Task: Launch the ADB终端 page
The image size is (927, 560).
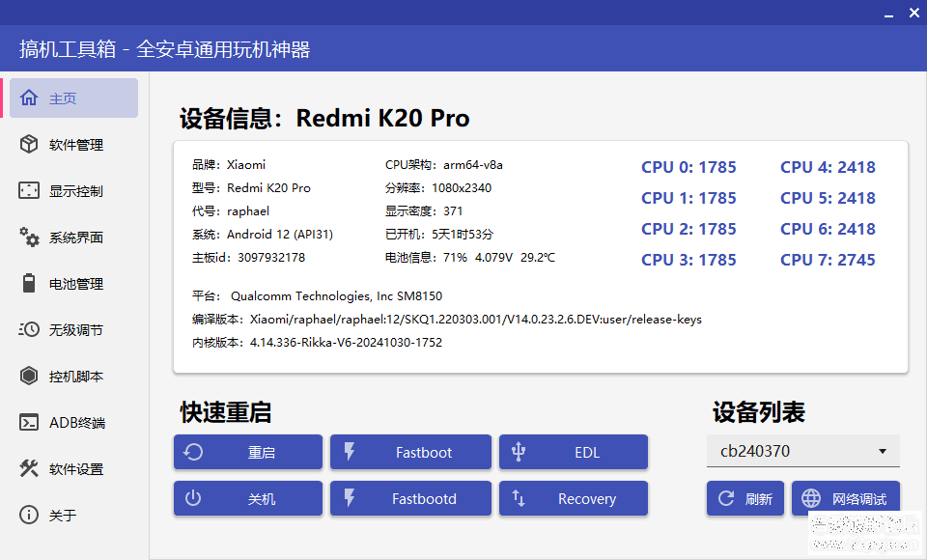Action: click(74, 422)
